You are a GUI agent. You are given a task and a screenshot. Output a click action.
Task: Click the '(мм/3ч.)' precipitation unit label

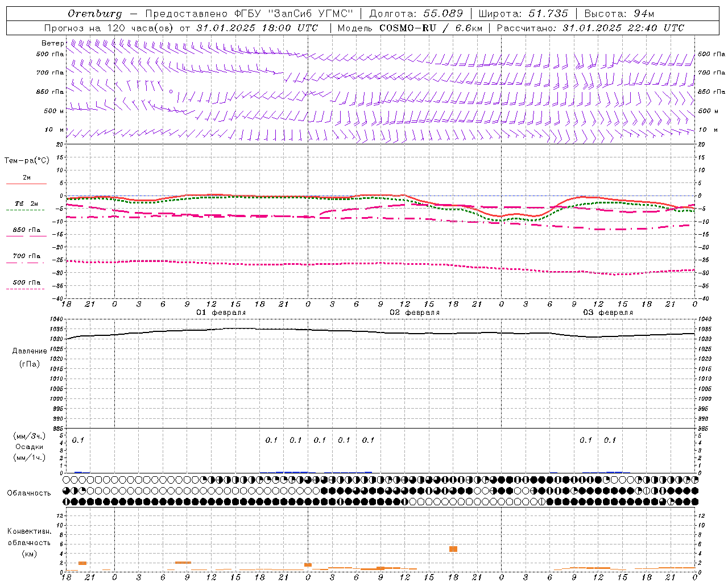tap(30, 436)
